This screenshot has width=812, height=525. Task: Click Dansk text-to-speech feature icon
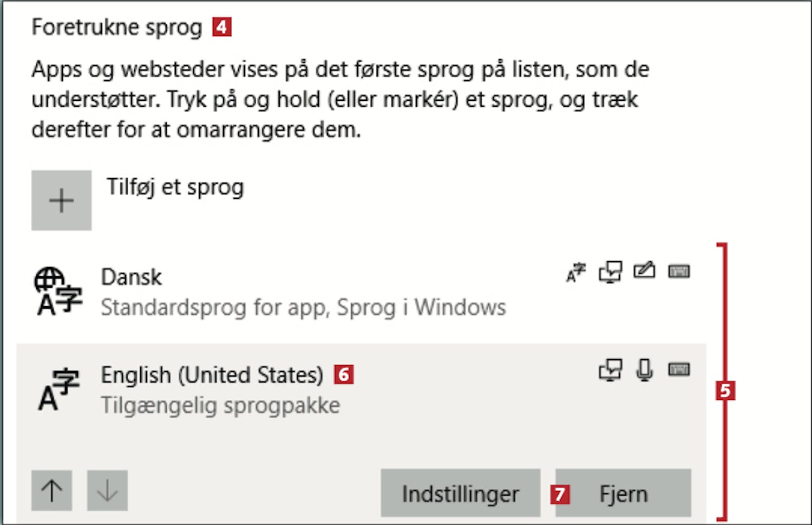pyautogui.click(x=610, y=272)
